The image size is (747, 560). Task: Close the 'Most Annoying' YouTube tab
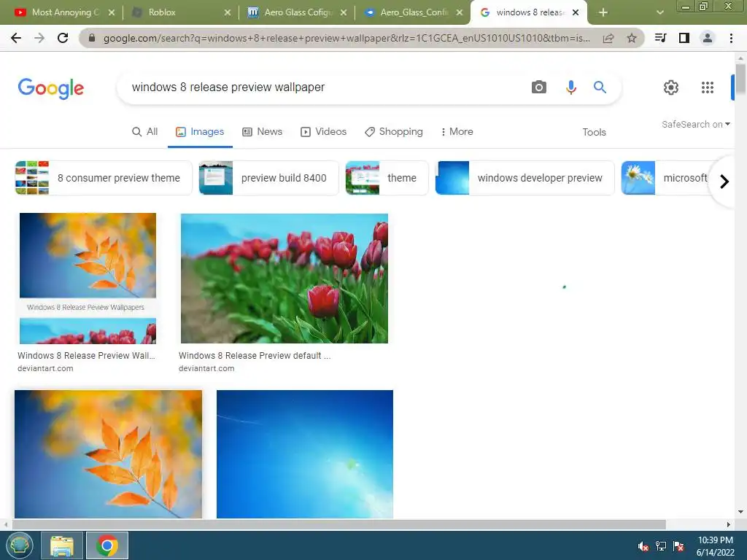[112, 13]
